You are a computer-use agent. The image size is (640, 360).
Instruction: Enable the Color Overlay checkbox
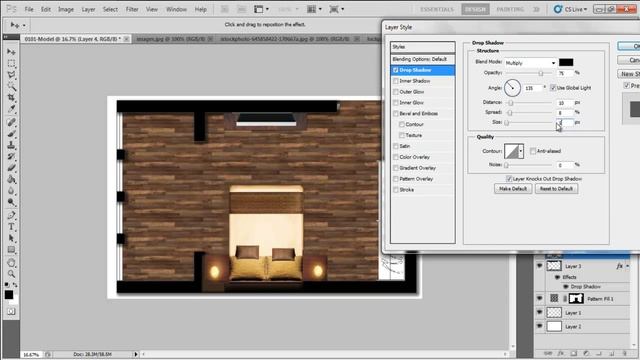coord(396,157)
